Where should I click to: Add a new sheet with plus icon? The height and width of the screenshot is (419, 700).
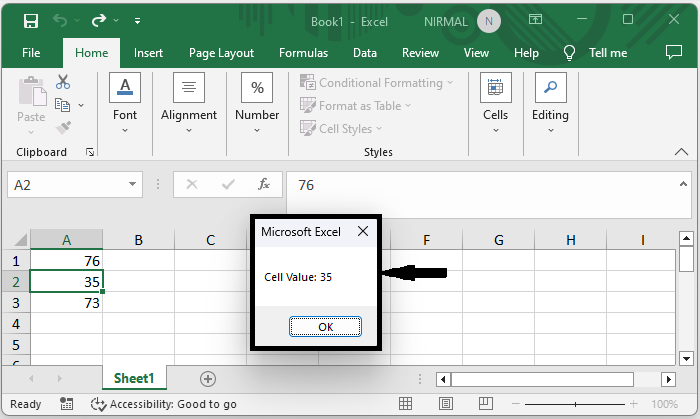208,379
